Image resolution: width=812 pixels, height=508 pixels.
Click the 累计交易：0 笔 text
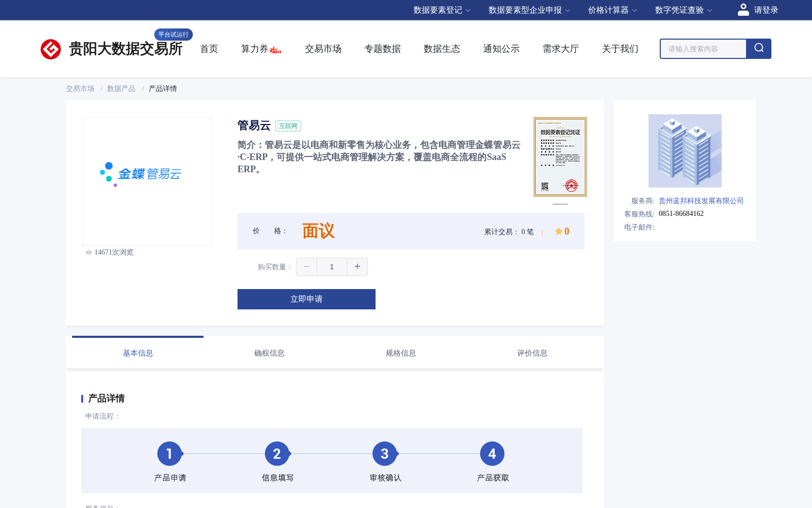509,232
